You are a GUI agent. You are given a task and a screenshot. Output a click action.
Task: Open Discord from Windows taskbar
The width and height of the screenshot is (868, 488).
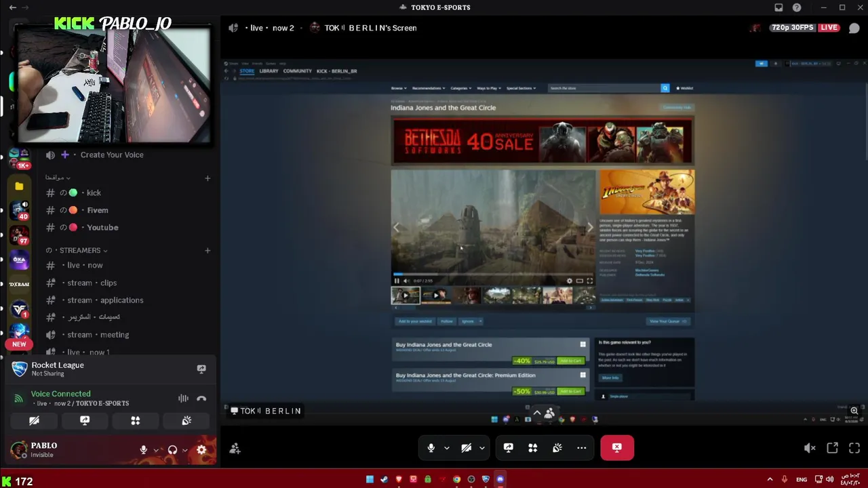(x=500, y=479)
